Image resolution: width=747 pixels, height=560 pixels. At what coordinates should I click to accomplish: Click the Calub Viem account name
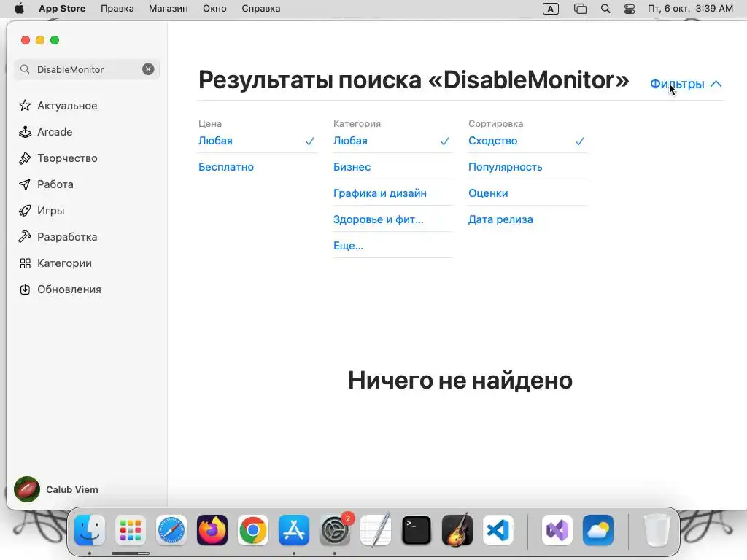click(72, 489)
